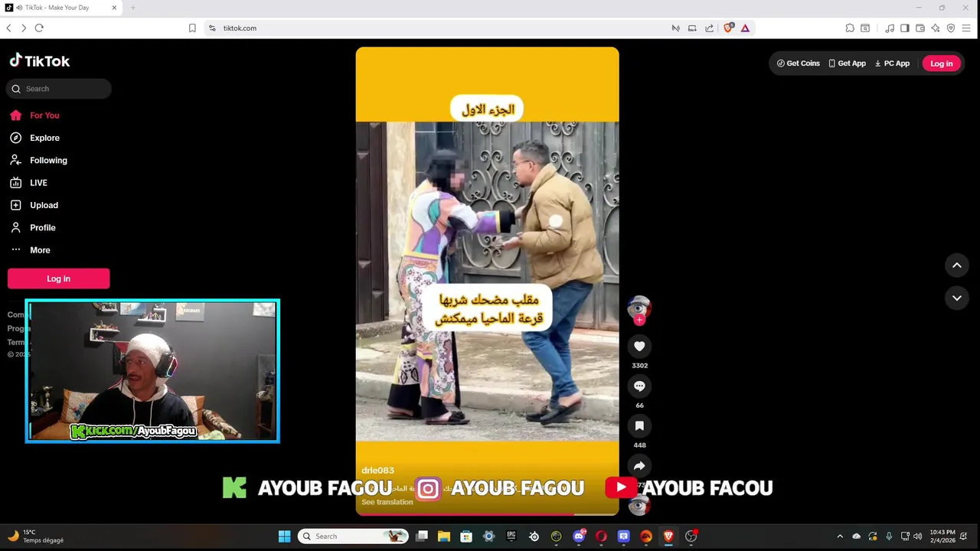Image resolution: width=980 pixels, height=551 pixels.
Task: Go to the next video with the down chevron
Action: click(x=957, y=298)
